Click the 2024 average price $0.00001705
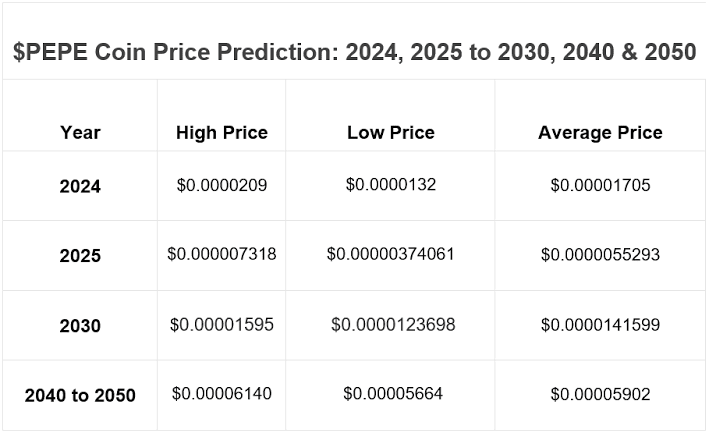Image resolution: width=709 pixels, height=433 pixels. click(x=600, y=185)
